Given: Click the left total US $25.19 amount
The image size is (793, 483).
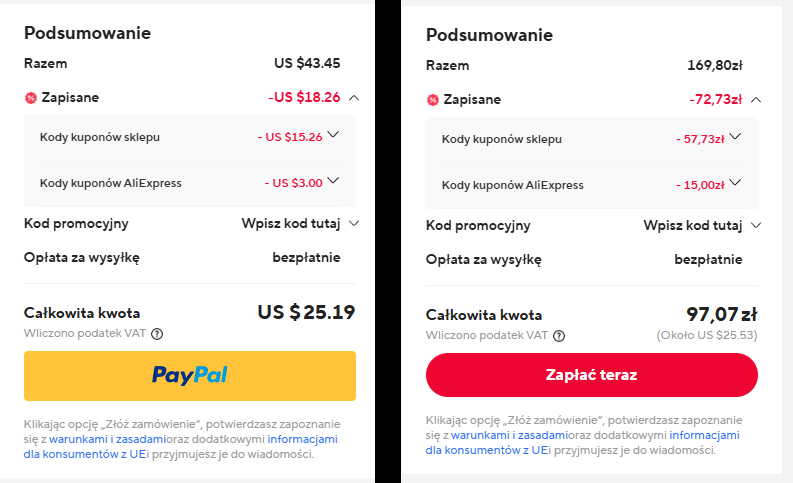Looking at the screenshot, I should click(306, 312).
